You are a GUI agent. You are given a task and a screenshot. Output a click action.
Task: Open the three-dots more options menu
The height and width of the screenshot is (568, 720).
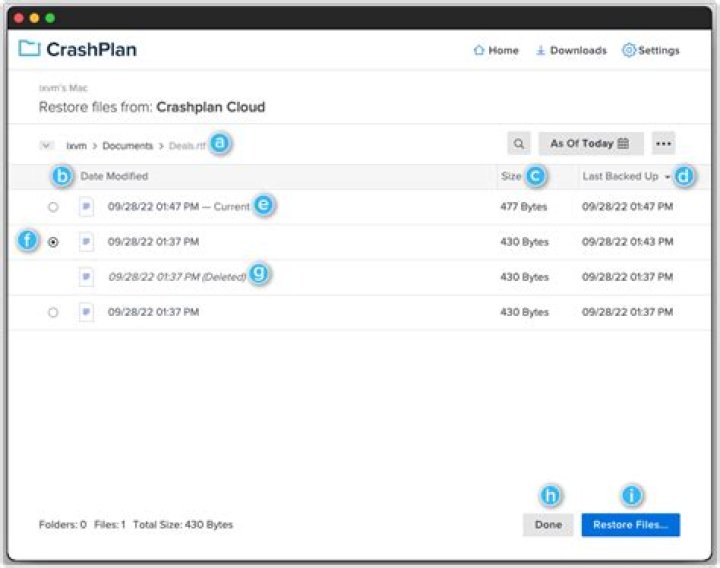point(663,144)
